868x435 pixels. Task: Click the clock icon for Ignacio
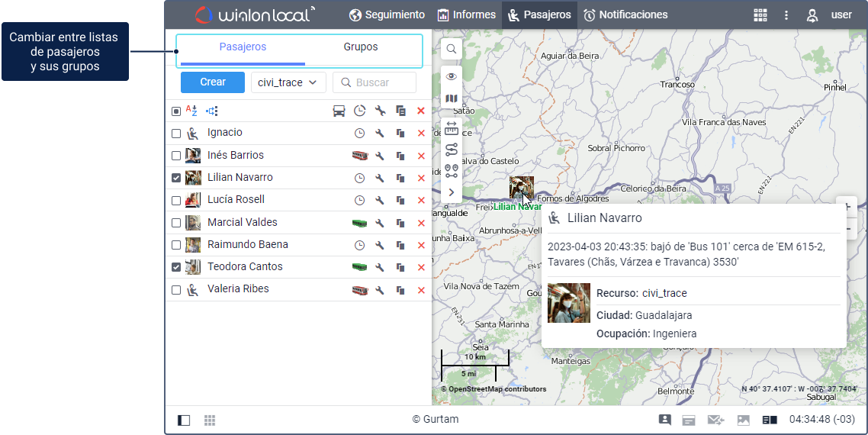(x=360, y=134)
